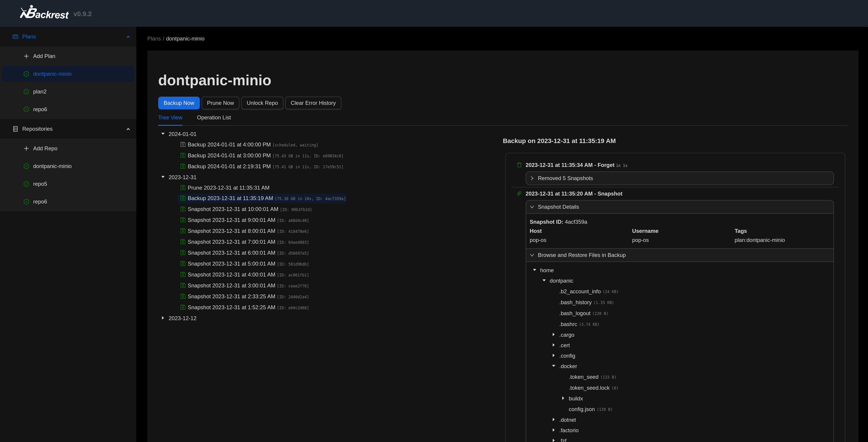Select config.json in the file browser
The image size is (868, 442).
coord(582,409)
